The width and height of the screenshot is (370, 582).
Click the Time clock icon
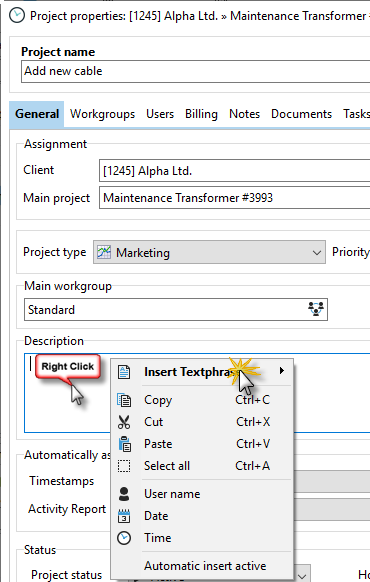point(124,538)
